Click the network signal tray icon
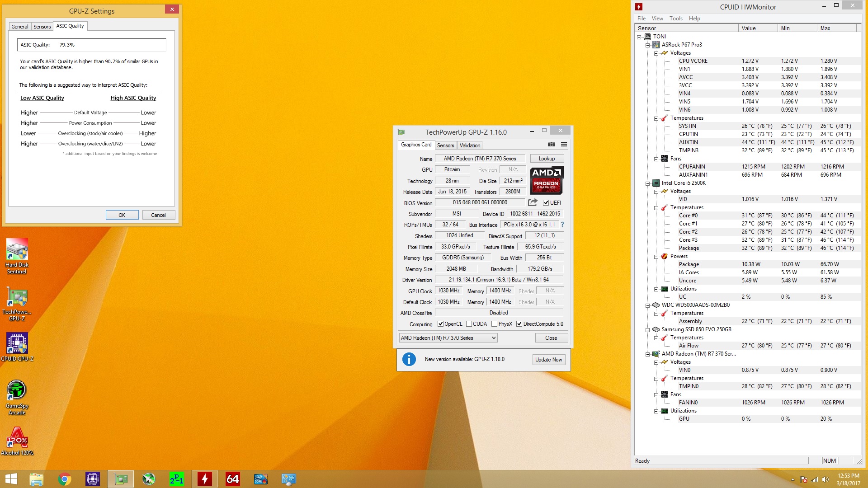This screenshot has width=868, height=488. tap(815, 479)
